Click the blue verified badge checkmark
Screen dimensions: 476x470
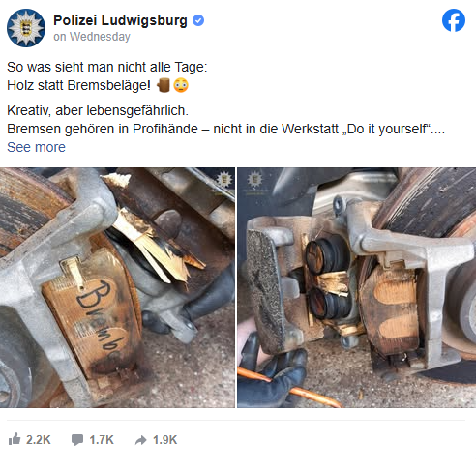(x=198, y=20)
